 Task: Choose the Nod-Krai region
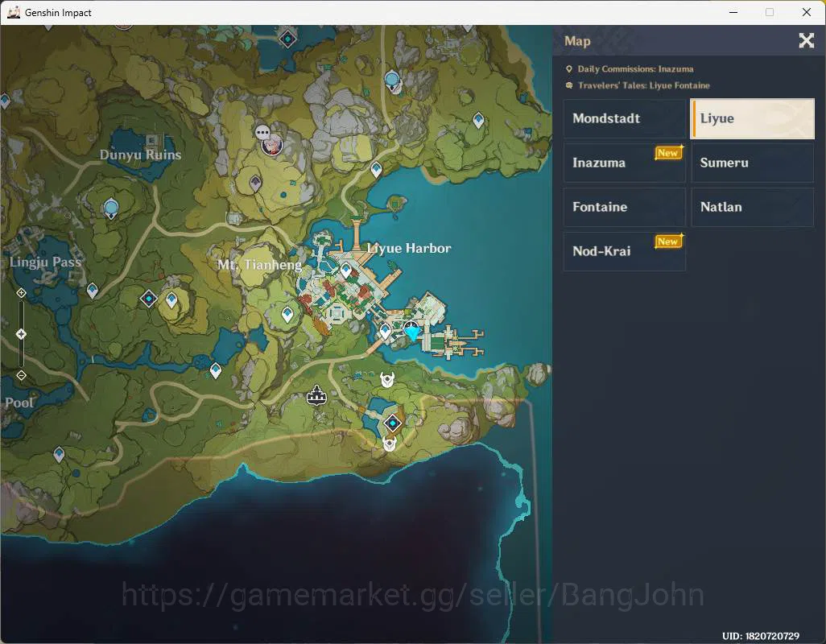point(625,251)
